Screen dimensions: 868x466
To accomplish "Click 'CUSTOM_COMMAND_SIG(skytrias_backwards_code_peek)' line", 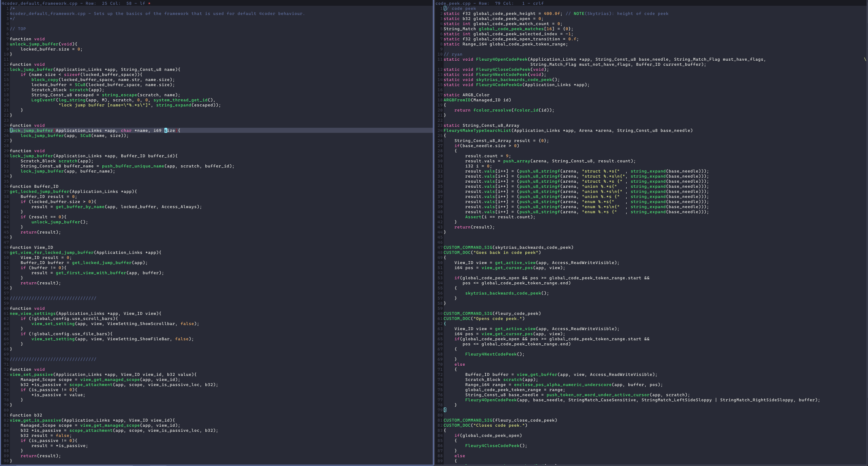I will point(509,247).
